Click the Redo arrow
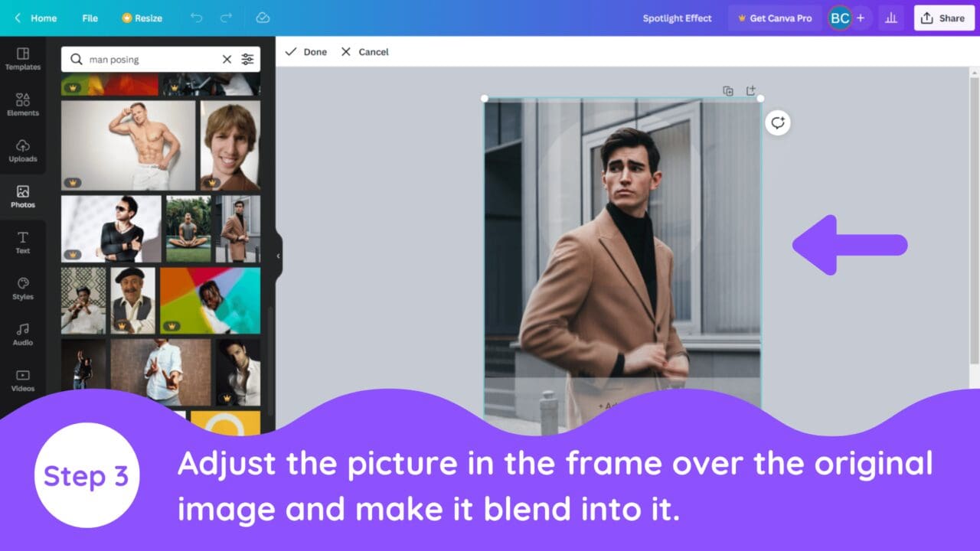The image size is (980, 551). click(x=224, y=18)
